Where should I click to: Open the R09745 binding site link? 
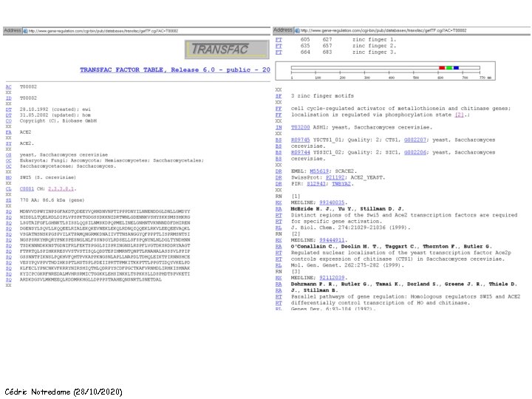pyautogui.click(x=300, y=140)
